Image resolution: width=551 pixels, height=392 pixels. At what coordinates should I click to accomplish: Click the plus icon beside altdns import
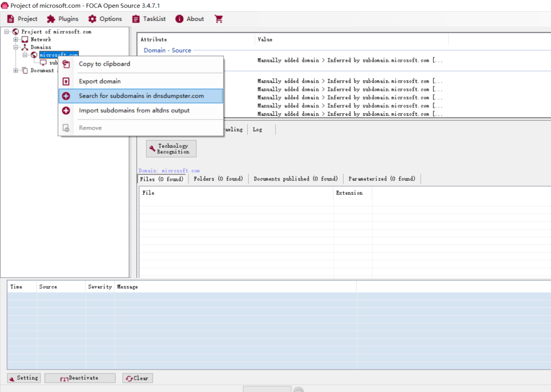point(66,111)
